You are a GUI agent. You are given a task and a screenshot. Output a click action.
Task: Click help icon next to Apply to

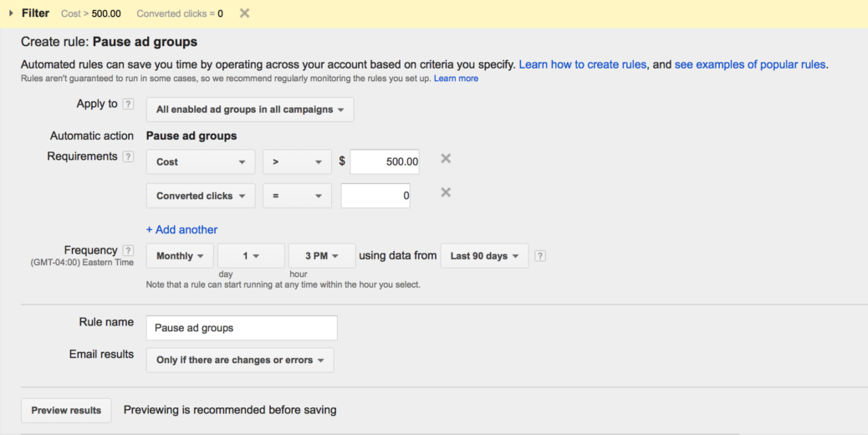128,104
